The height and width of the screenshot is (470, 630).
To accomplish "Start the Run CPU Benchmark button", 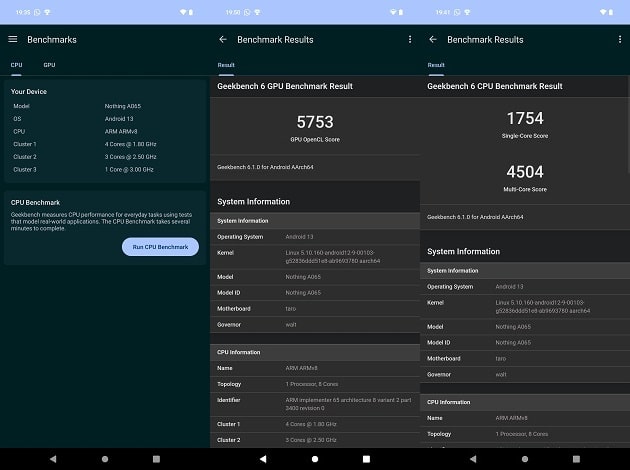I will [160, 247].
